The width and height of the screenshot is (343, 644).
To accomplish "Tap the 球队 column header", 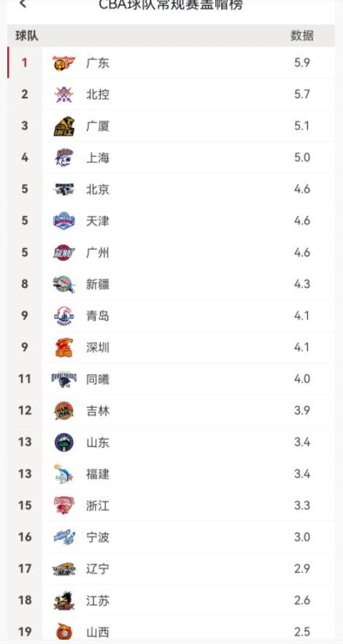I will (x=27, y=36).
